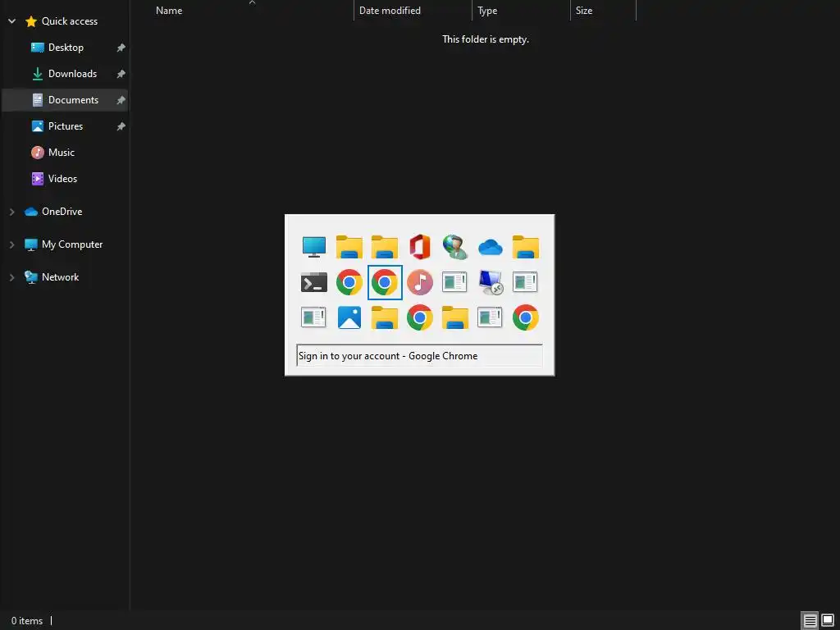Expand the Network tree node
Image resolution: width=840 pixels, height=630 pixels.
pyautogui.click(x=11, y=277)
